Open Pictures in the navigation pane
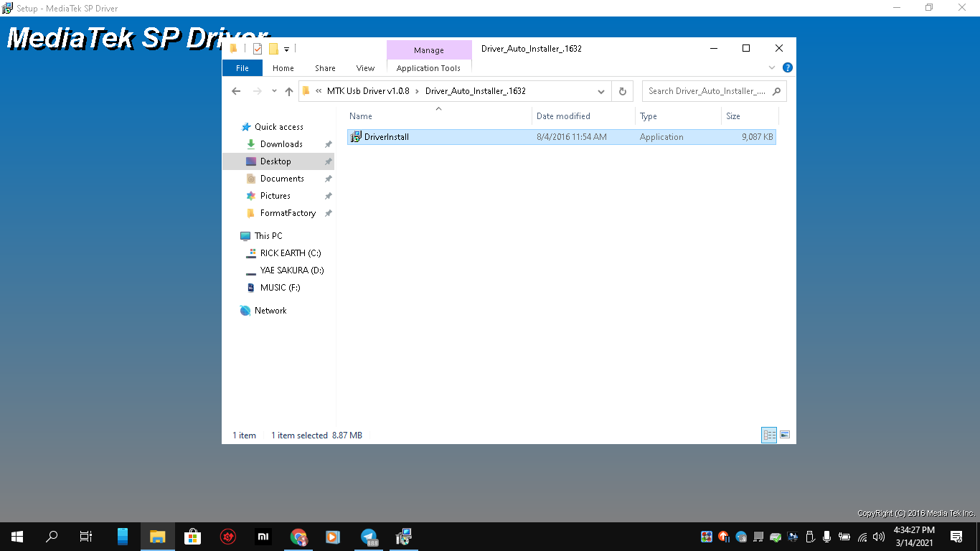The image size is (980, 551). 275,196
